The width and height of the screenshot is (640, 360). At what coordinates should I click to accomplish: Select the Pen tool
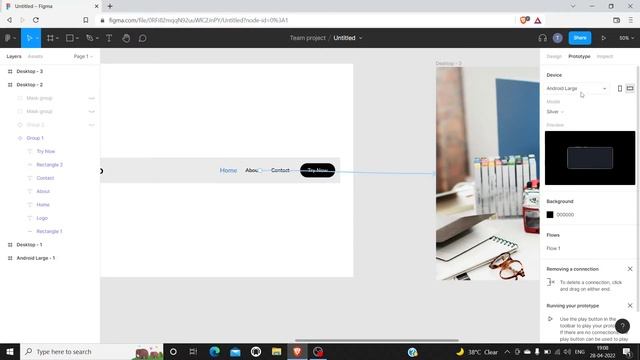coord(90,38)
